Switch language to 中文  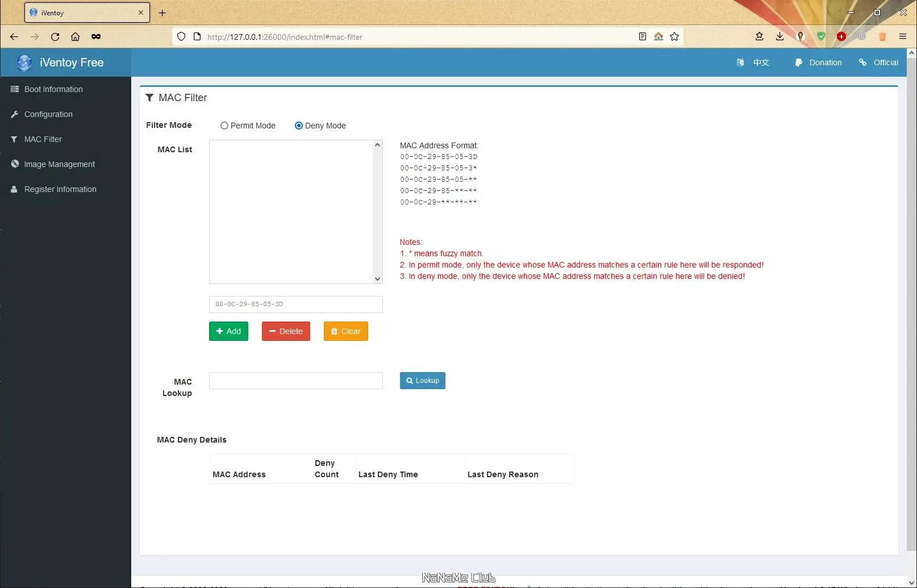tap(761, 62)
